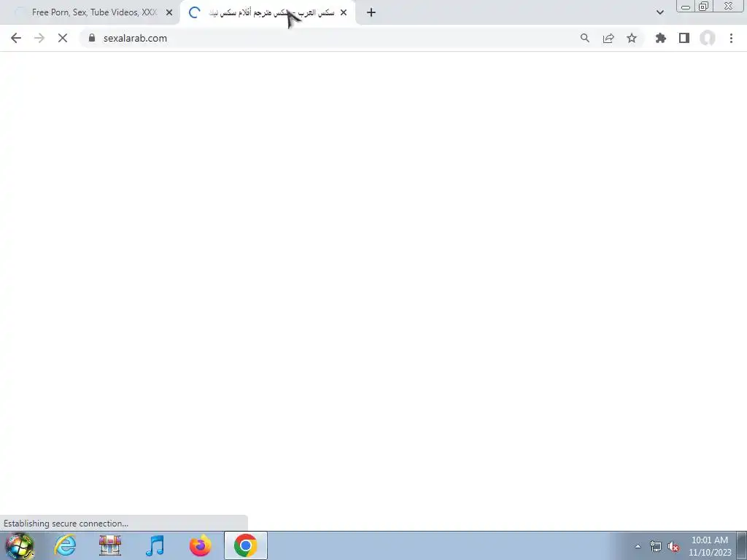Go back to the previous page
Screen dimensions: 747x560
[16, 38]
